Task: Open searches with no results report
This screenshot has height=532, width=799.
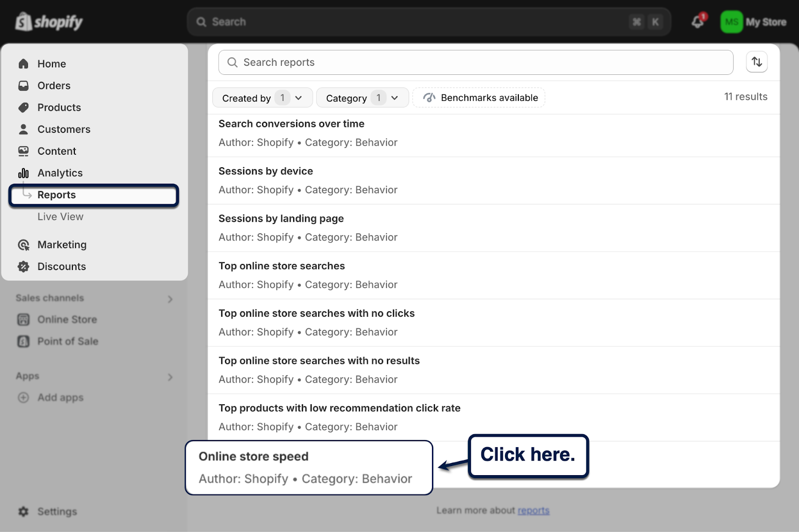Action: pos(494,370)
